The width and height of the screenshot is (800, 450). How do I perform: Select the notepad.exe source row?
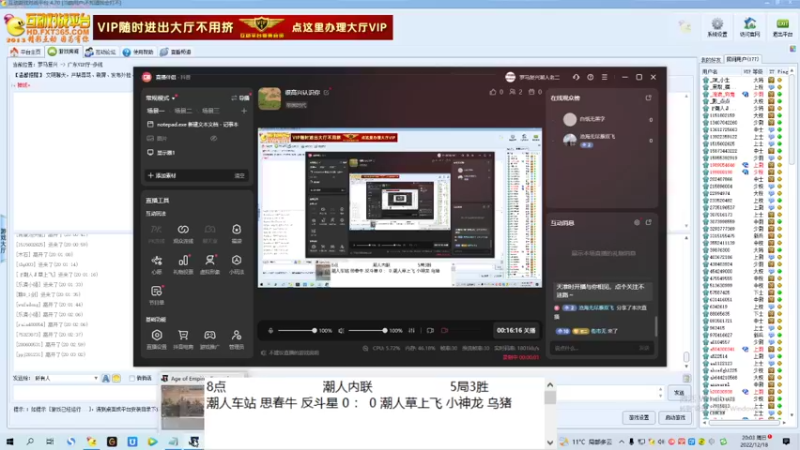pyautogui.click(x=196, y=124)
